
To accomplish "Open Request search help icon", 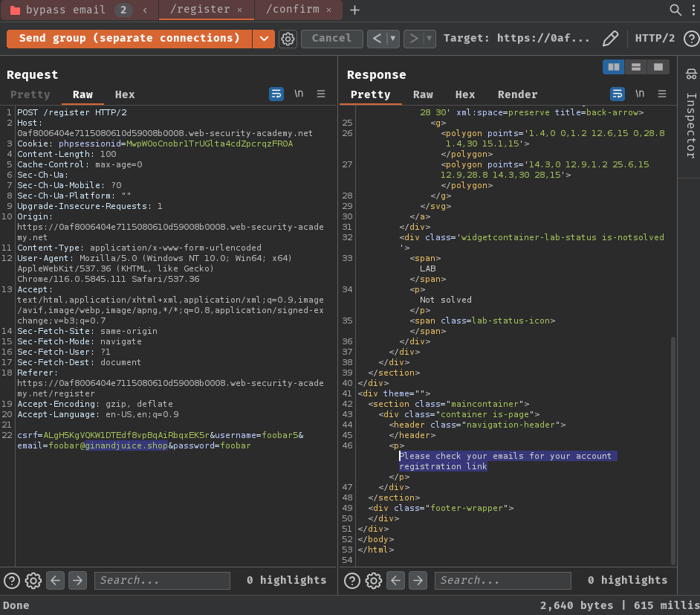I will pos(12,581).
